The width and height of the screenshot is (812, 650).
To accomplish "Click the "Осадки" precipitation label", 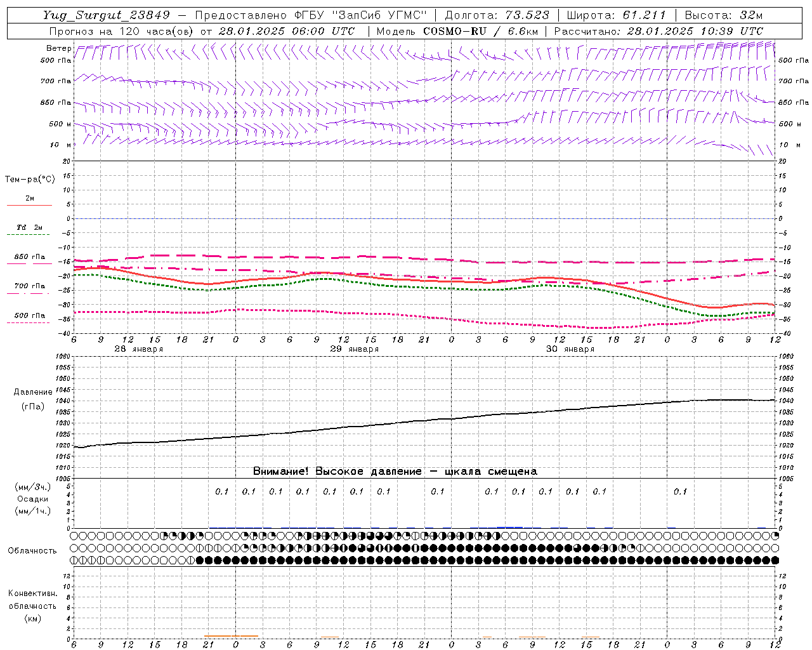I will tap(33, 499).
